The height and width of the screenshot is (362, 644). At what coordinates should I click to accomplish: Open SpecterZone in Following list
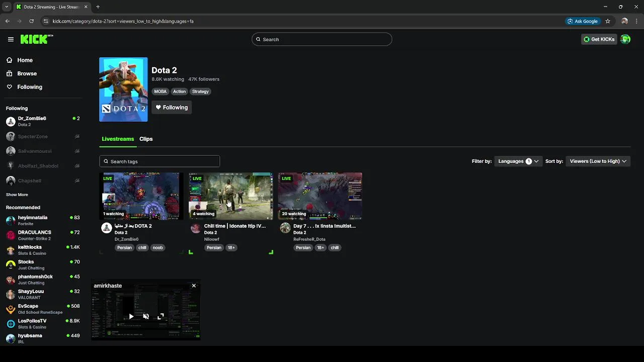[x=43, y=136]
